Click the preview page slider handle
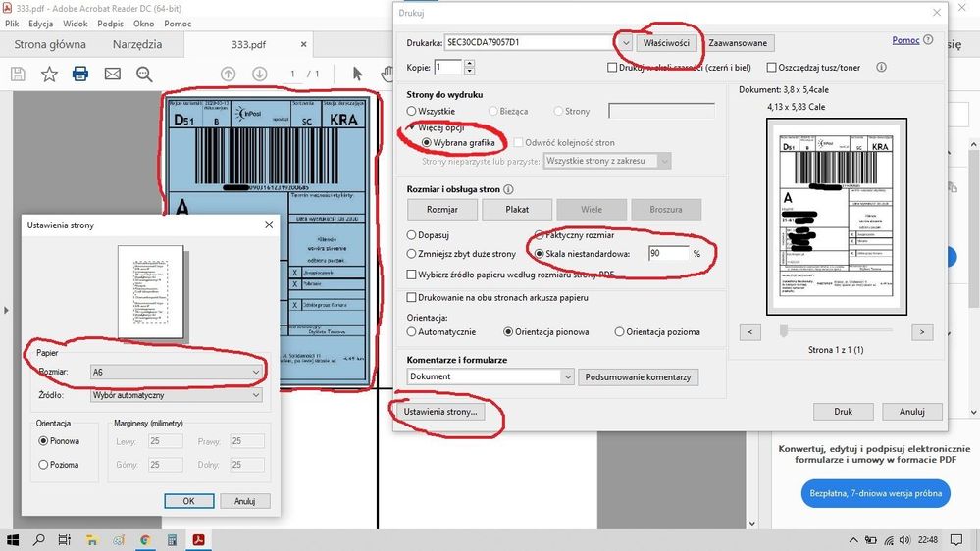Image resolution: width=980 pixels, height=551 pixels. (784, 331)
